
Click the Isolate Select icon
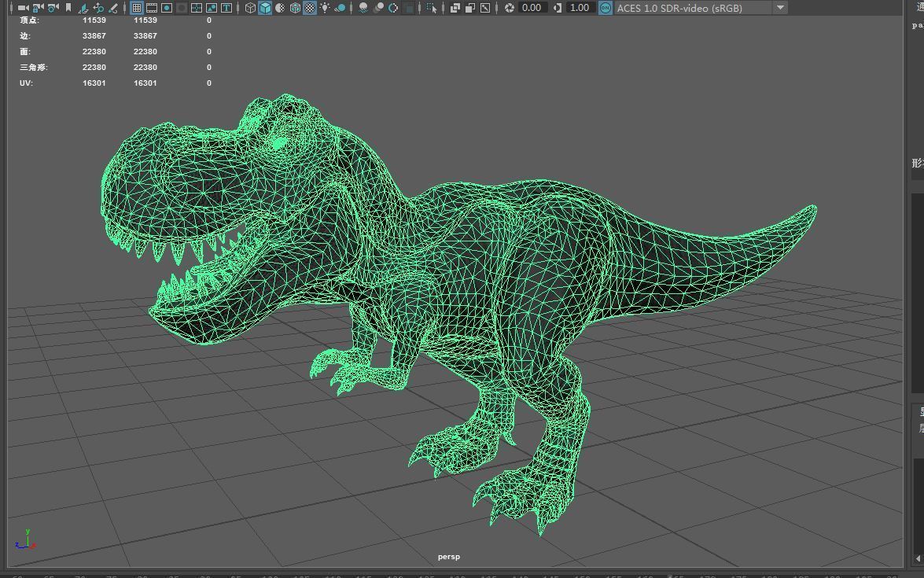pos(432,8)
